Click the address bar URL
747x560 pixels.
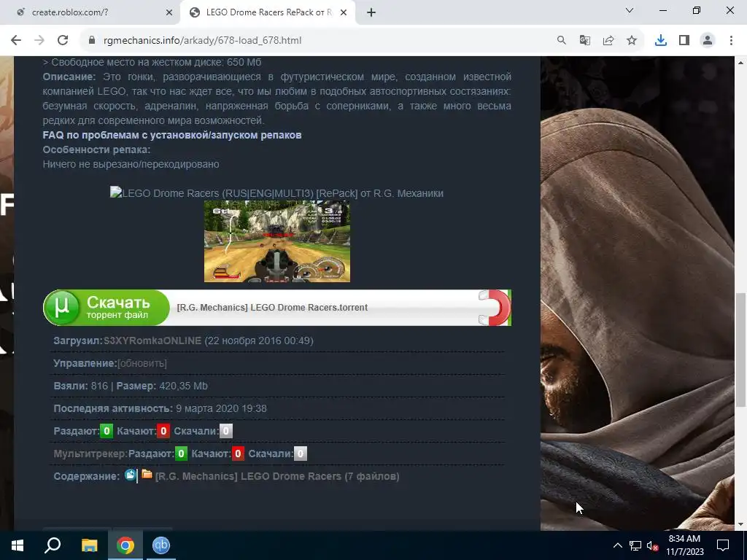(202, 41)
